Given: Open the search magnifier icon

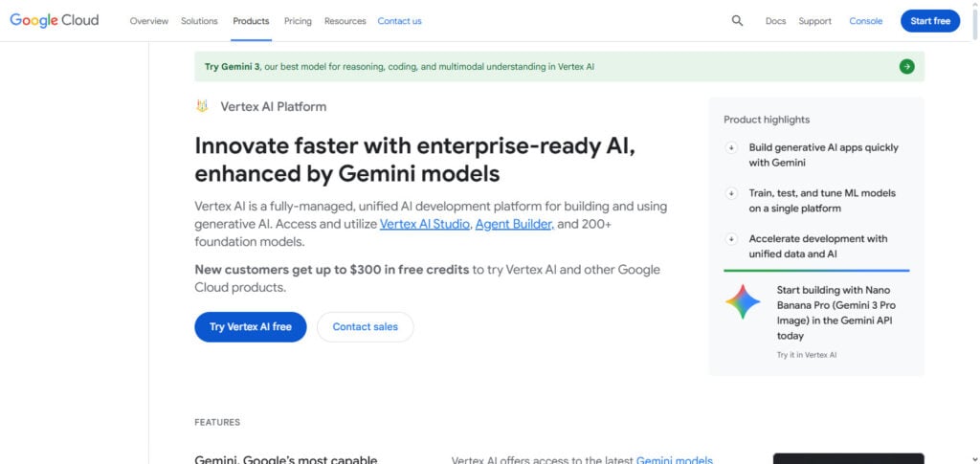Looking at the screenshot, I should (x=738, y=21).
